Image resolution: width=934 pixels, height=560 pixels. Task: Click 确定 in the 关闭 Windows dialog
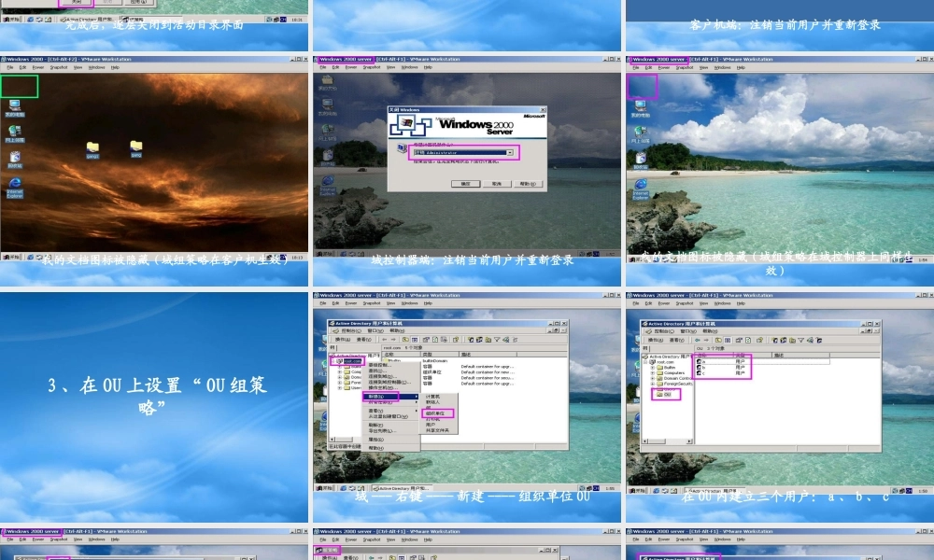pyautogui.click(x=465, y=184)
